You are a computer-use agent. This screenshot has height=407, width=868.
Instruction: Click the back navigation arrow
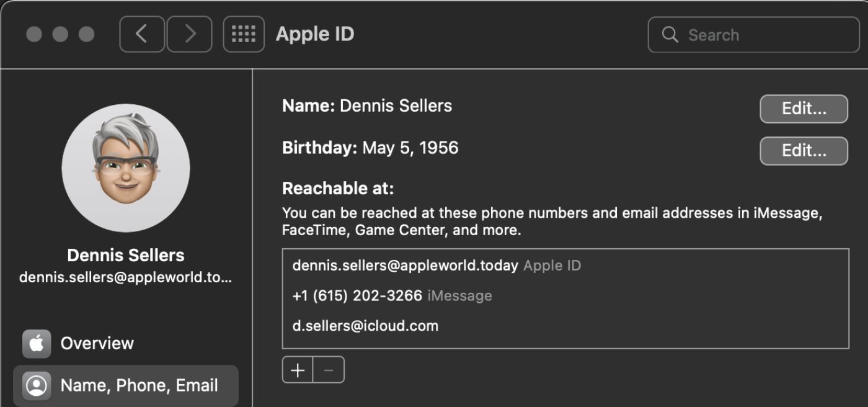click(x=142, y=34)
